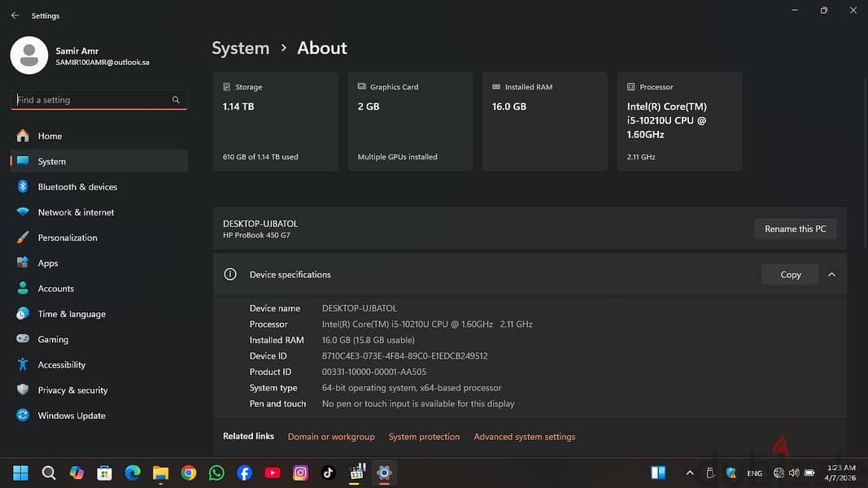This screenshot has height=488, width=868.
Task: Click the System breadcrumb link
Action: (x=240, y=48)
